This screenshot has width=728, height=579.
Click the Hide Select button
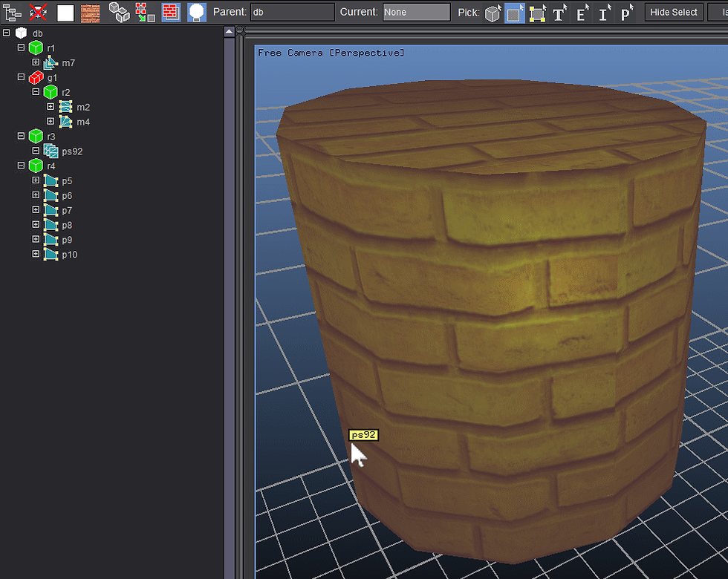[674, 13]
